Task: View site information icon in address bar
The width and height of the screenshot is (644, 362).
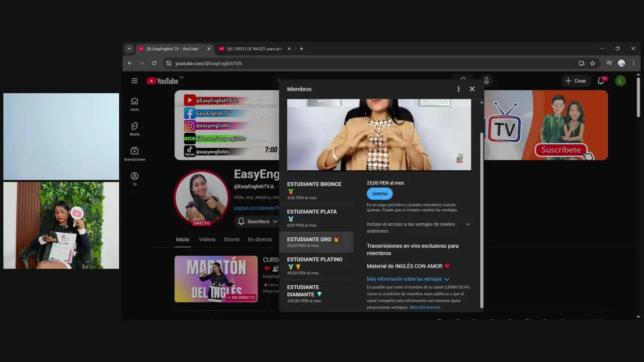Action: [x=169, y=63]
